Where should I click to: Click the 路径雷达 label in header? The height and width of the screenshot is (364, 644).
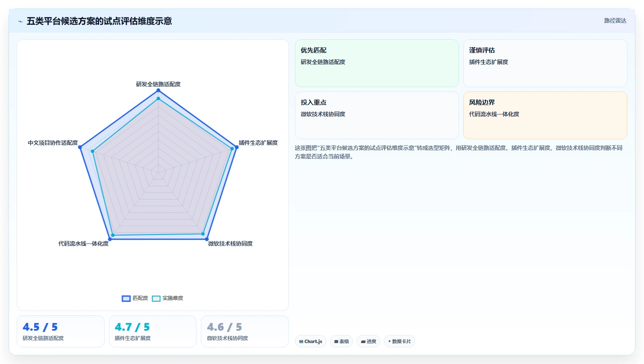pyautogui.click(x=615, y=21)
